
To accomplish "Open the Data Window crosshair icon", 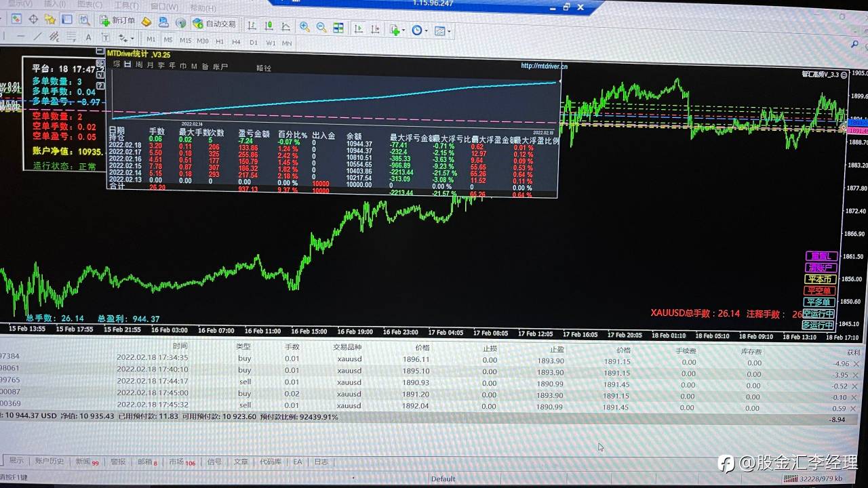I will tap(33, 19).
